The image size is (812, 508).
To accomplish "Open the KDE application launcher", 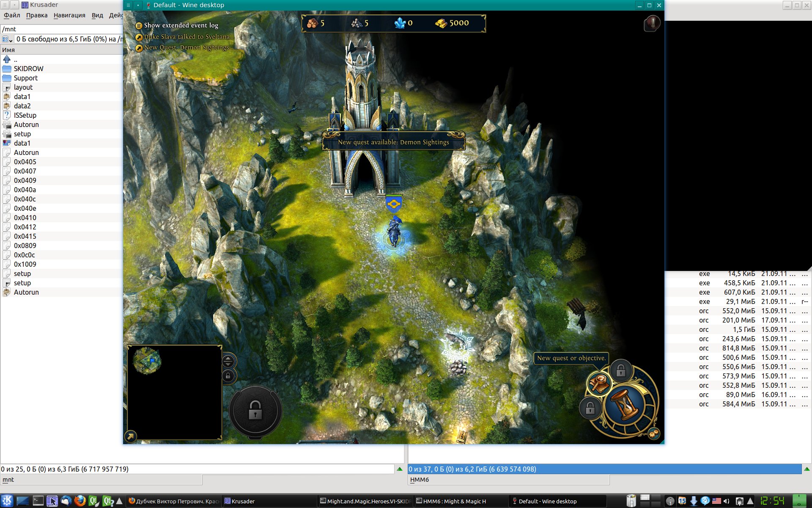I will pos(7,501).
